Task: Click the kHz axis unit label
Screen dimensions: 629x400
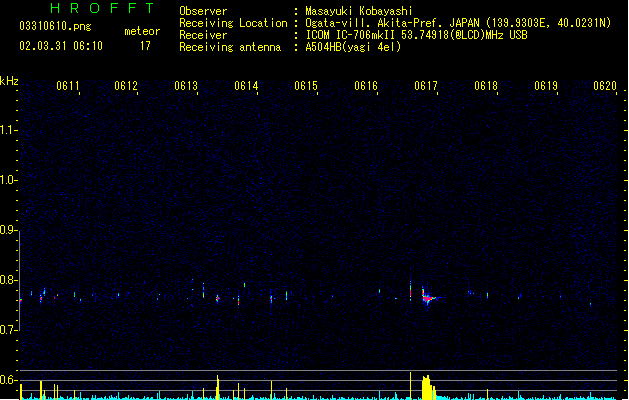Action: point(9,81)
